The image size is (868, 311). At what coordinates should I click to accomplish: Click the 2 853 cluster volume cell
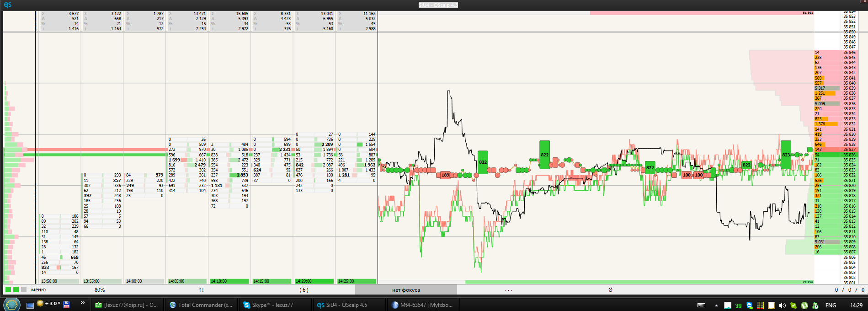[x=242, y=175]
